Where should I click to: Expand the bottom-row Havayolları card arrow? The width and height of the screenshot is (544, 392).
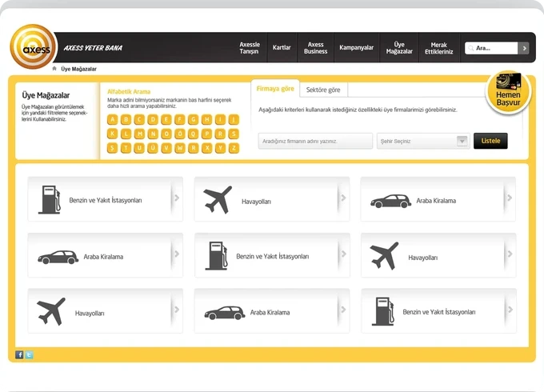(x=177, y=310)
